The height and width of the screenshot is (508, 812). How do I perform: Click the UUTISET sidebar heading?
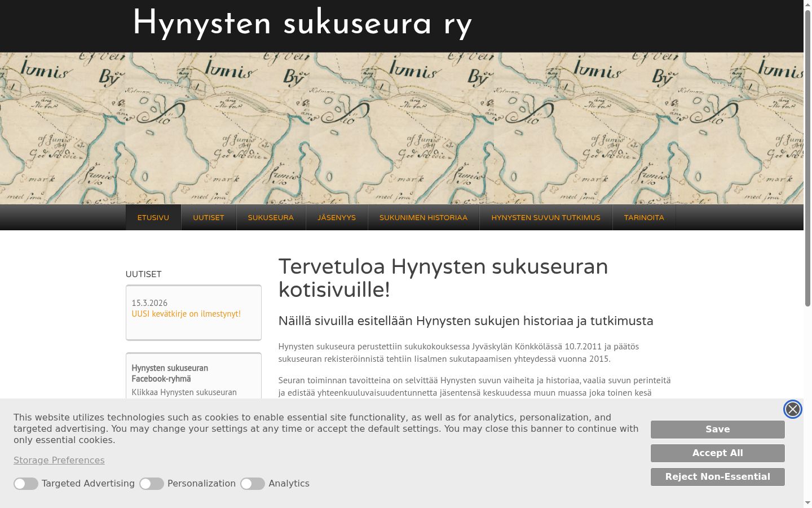coord(144,274)
